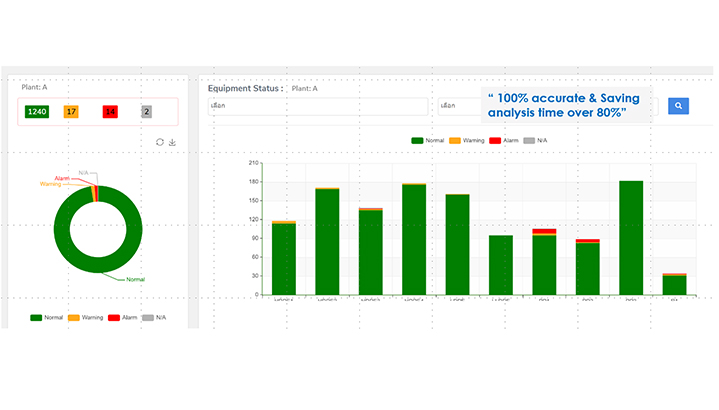Toggle Normal series in bar chart legend

point(427,141)
